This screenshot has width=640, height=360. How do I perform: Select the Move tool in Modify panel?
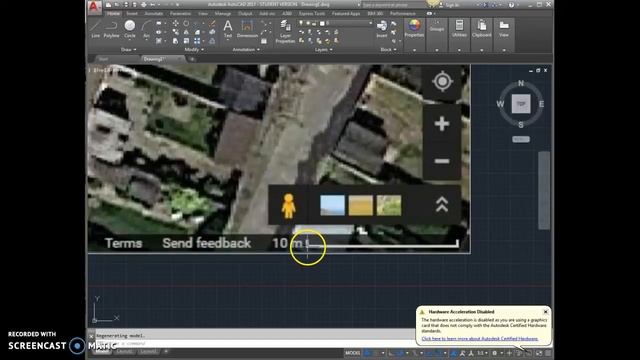[176, 24]
